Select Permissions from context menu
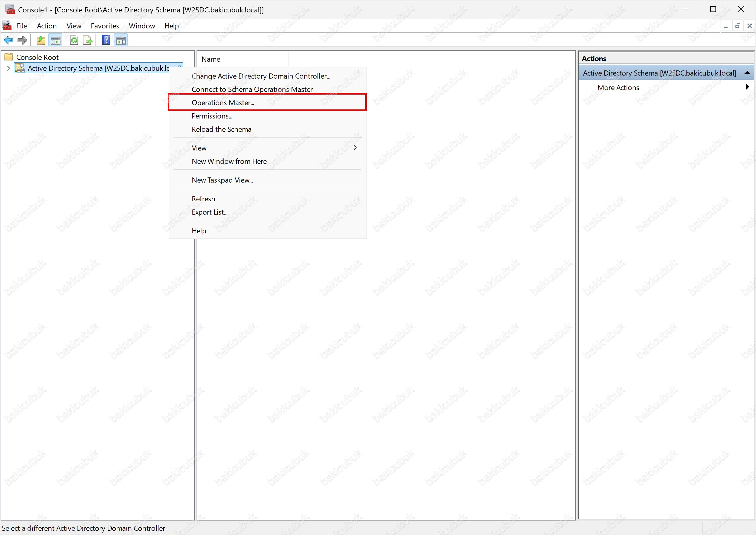 coord(267,116)
